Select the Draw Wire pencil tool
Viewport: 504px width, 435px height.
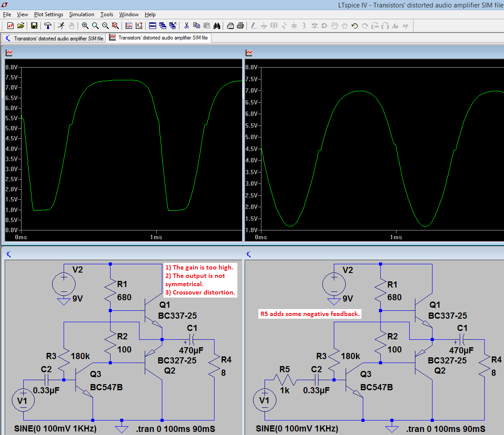coord(254,26)
